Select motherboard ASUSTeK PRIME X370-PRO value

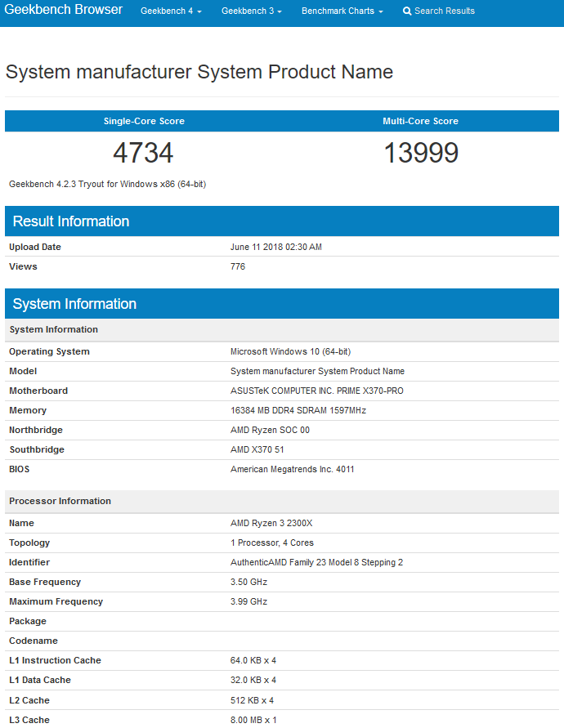coord(317,391)
